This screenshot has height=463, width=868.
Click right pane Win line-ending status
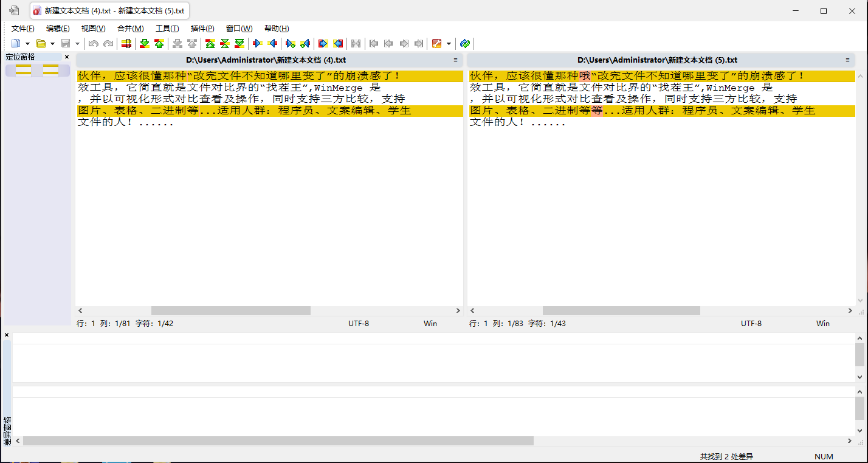[823, 324]
